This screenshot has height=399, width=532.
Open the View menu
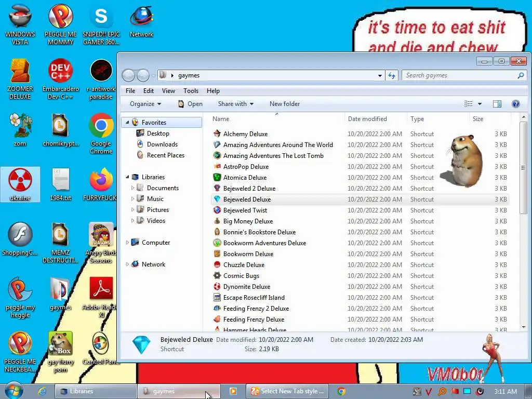(x=168, y=91)
